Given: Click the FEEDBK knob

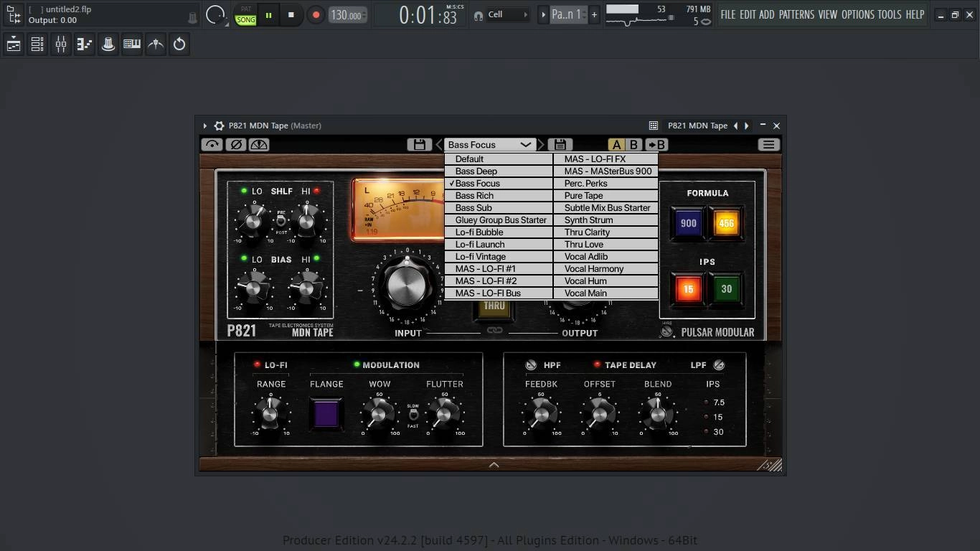Looking at the screenshot, I should click(541, 415).
